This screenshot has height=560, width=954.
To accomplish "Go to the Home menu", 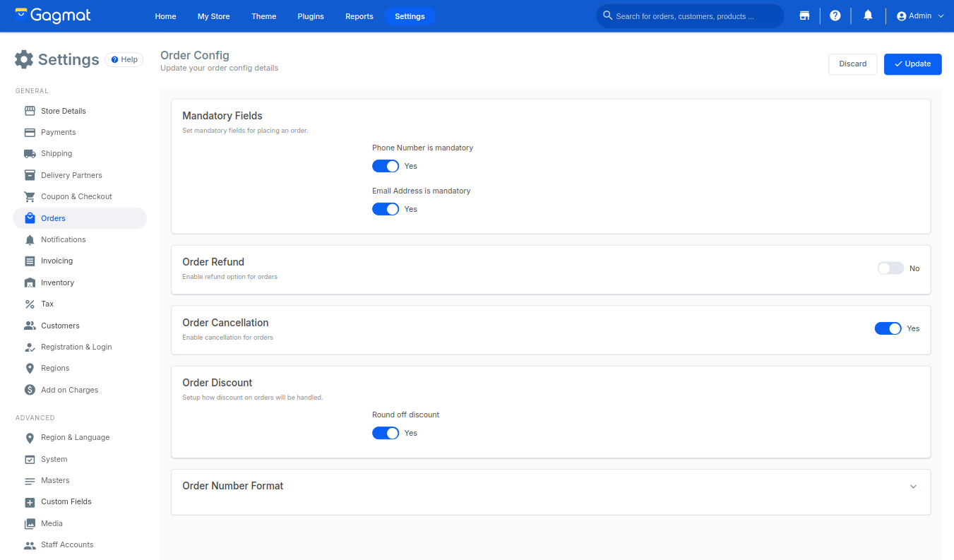I will pyautogui.click(x=165, y=16).
